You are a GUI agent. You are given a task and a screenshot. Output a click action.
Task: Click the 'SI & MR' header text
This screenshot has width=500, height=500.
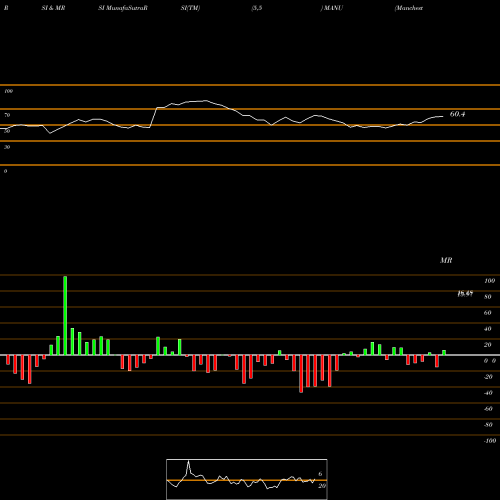53,8
